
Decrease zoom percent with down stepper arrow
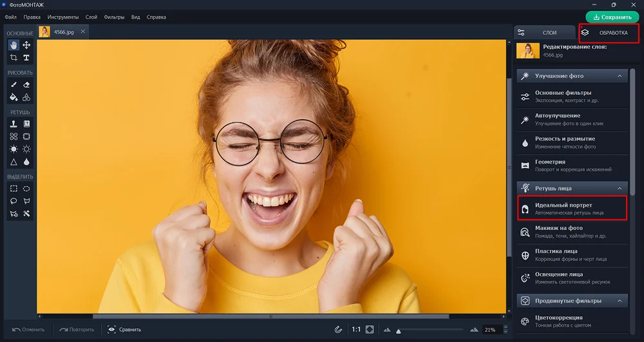505,332
